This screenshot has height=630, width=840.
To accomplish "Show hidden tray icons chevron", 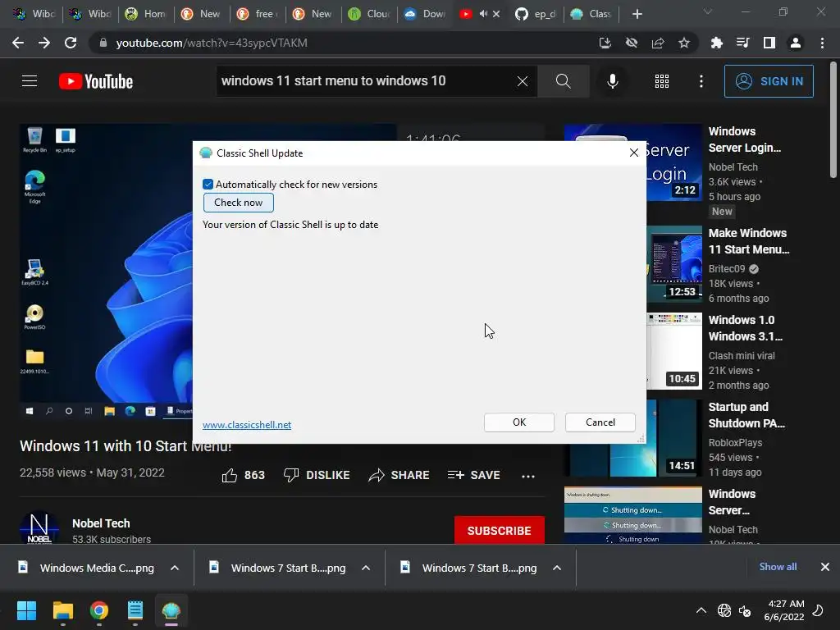I will click(x=701, y=610).
